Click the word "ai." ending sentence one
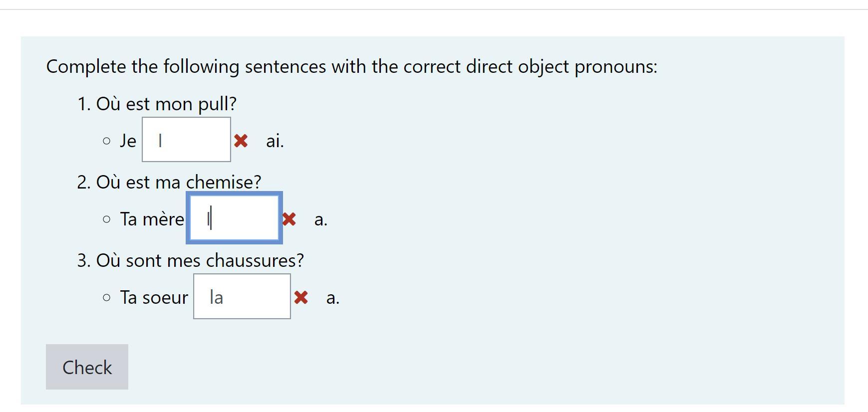The image size is (868, 412). coord(275,141)
